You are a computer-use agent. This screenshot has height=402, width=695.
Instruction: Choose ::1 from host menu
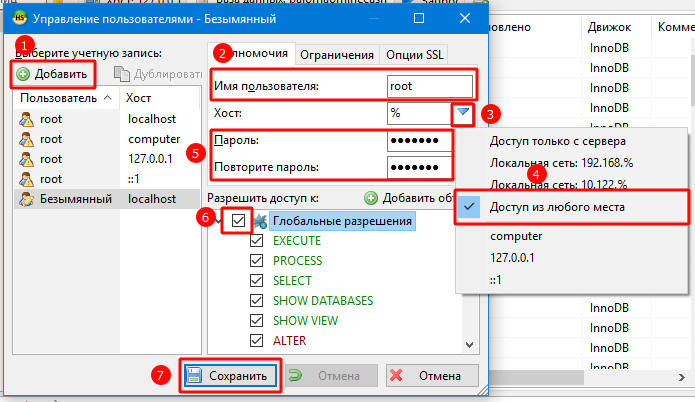(572, 280)
